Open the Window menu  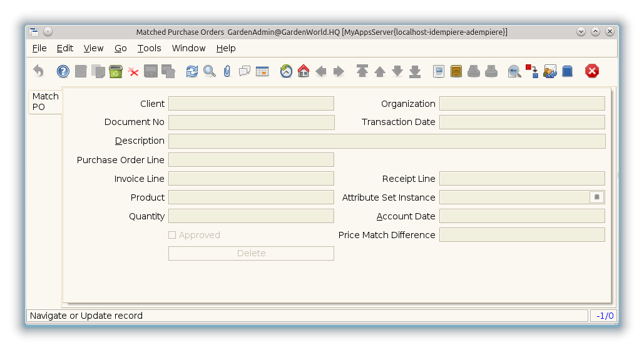coord(188,48)
